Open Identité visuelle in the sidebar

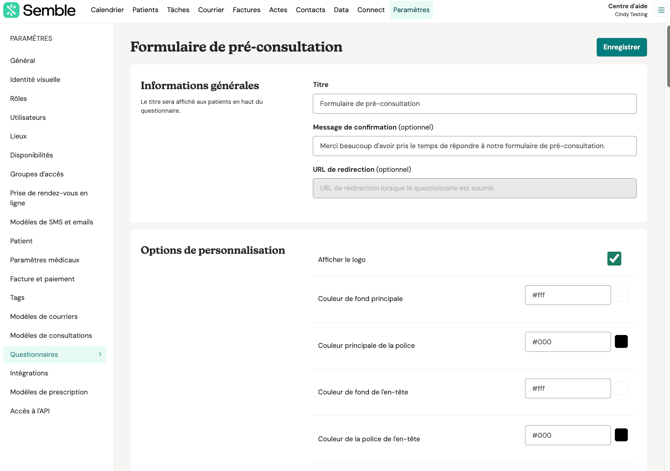click(x=35, y=79)
